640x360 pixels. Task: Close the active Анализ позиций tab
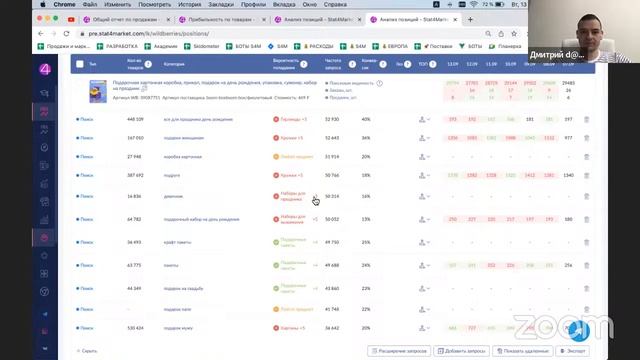pos(455,19)
